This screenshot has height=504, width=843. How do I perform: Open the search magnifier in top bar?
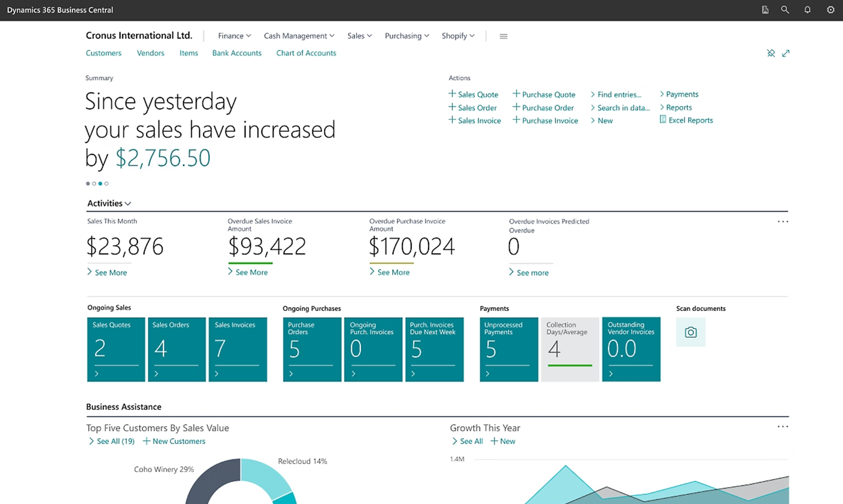coord(785,10)
